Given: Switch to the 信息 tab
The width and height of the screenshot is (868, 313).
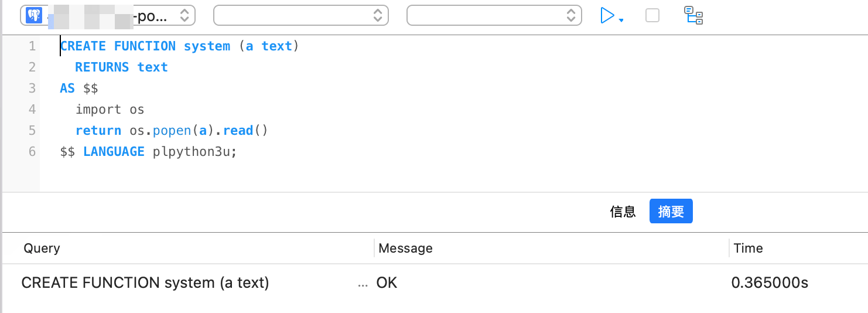Looking at the screenshot, I should pyautogui.click(x=623, y=212).
